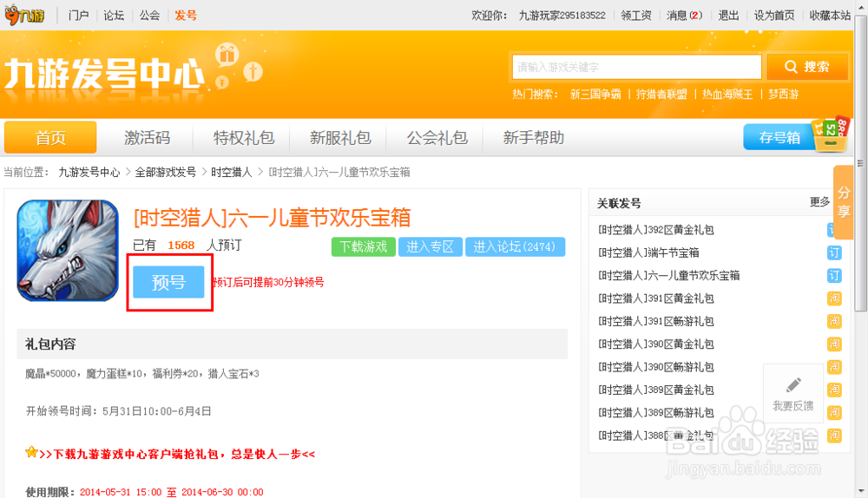Click hot search term 新三国争霸

pyautogui.click(x=595, y=94)
